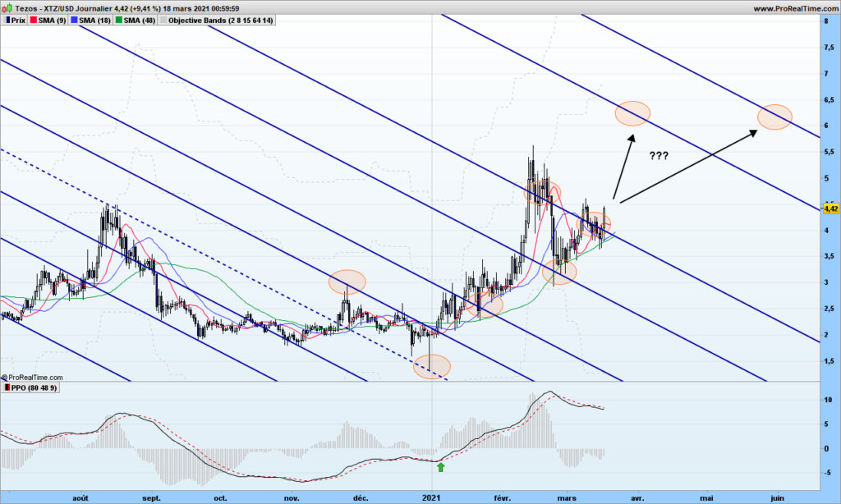Click the '6' price axis label
Viewport: 841px width, 504px height.
826,126
